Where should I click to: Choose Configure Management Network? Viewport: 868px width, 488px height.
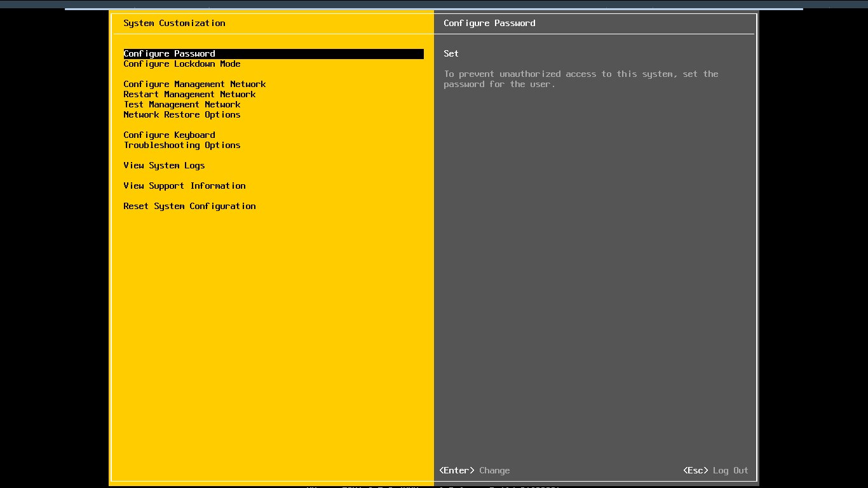194,85
